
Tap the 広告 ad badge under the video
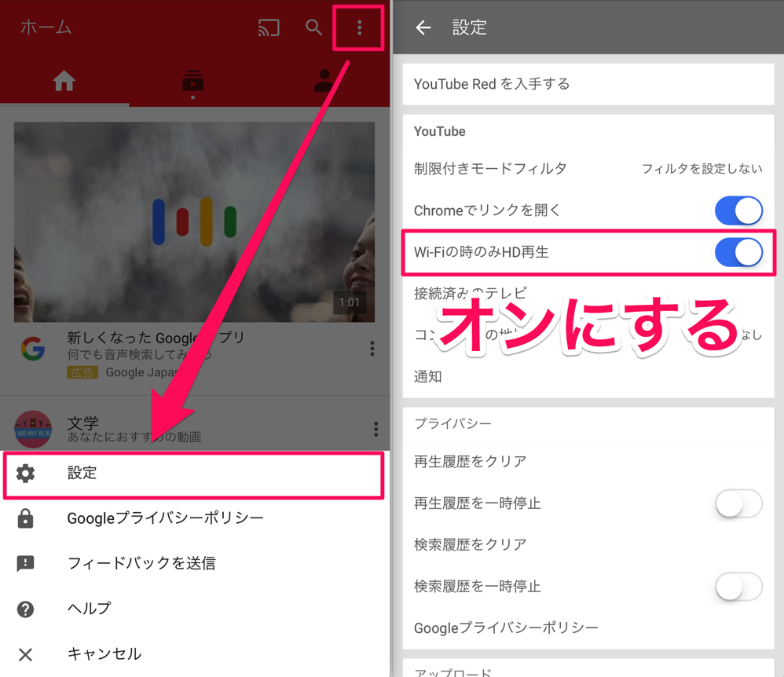(82, 372)
